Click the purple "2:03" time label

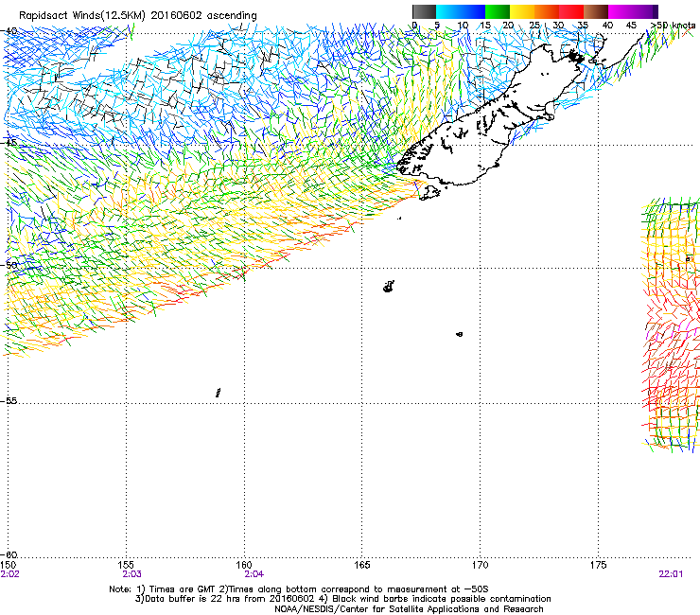pyautogui.click(x=131, y=574)
